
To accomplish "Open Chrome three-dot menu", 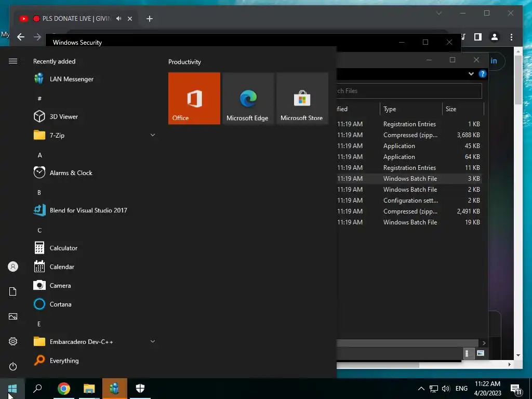I will click(511, 37).
